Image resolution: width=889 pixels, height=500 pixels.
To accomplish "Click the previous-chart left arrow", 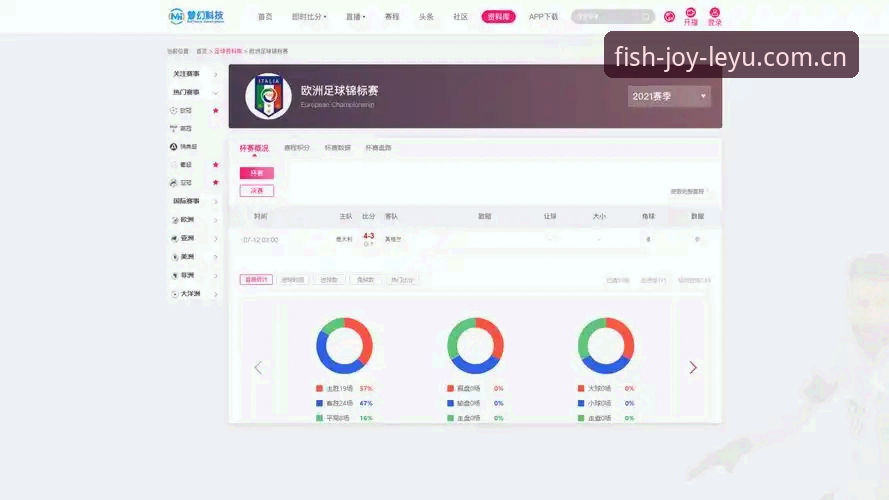I will point(258,368).
